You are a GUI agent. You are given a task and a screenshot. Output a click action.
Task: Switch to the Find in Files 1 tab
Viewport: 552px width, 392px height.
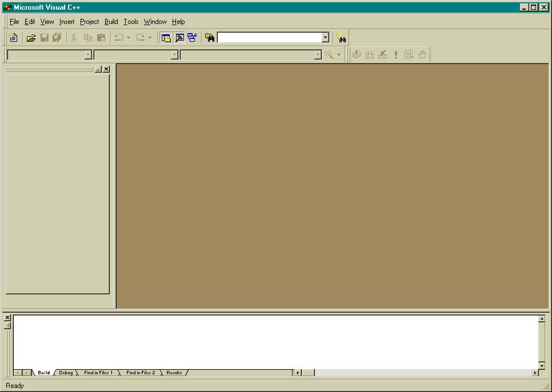pyautogui.click(x=98, y=373)
